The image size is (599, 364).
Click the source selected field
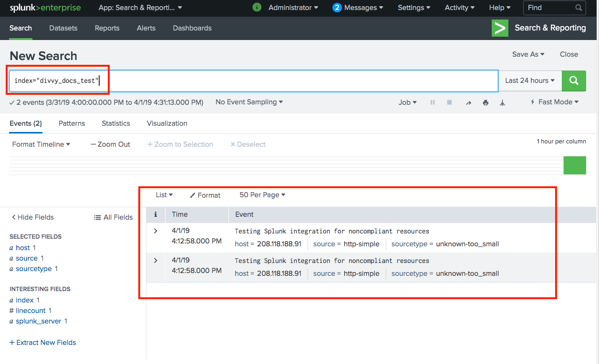tap(27, 258)
